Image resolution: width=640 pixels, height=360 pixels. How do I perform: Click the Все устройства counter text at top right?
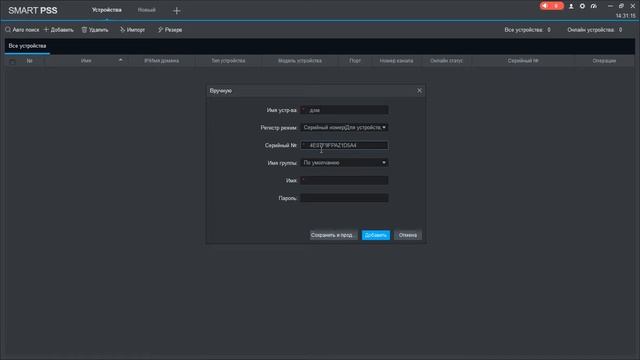click(x=527, y=30)
